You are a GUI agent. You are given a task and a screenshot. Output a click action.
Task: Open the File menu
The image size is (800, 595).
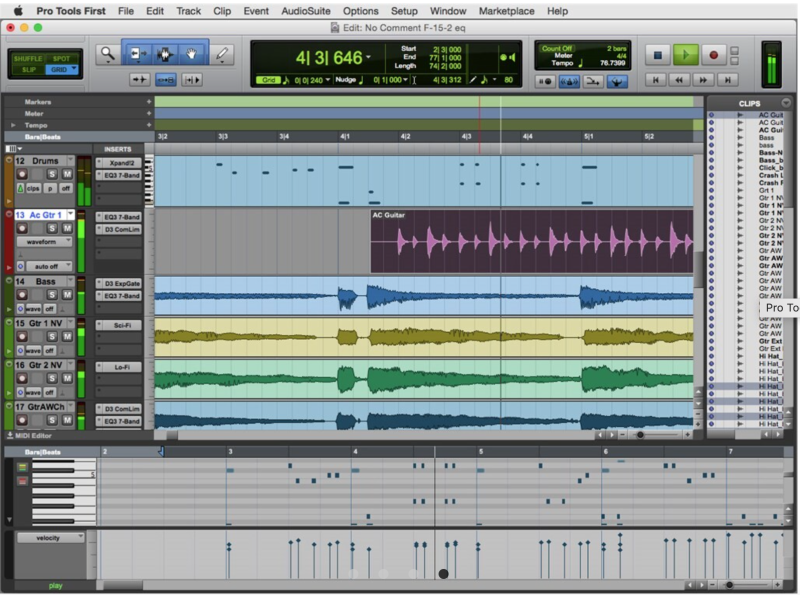tap(126, 11)
